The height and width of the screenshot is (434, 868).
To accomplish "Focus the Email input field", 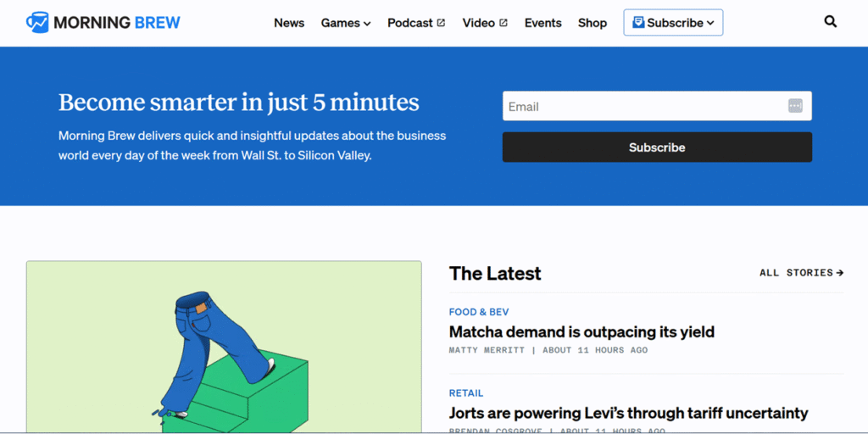I will [657, 106].
